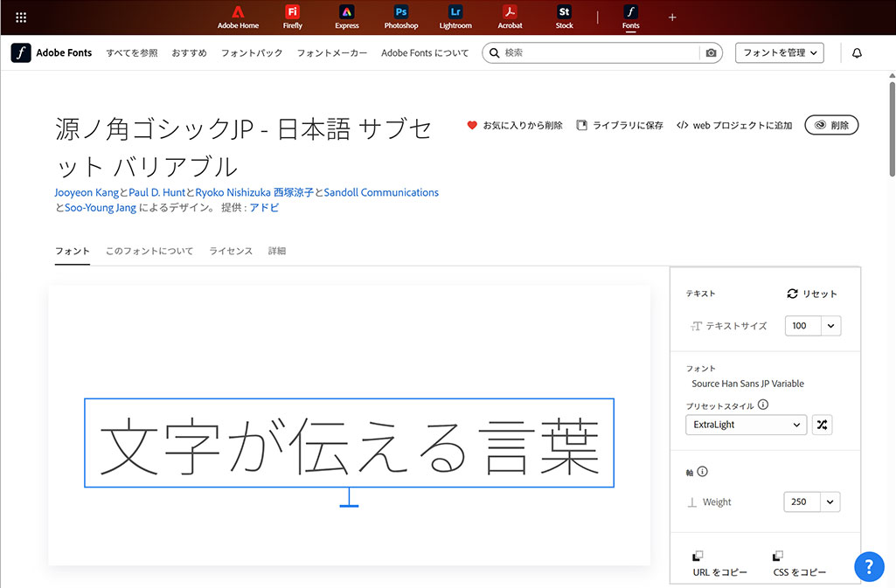Launch Photoshop from the app switcher

point(401,16)
